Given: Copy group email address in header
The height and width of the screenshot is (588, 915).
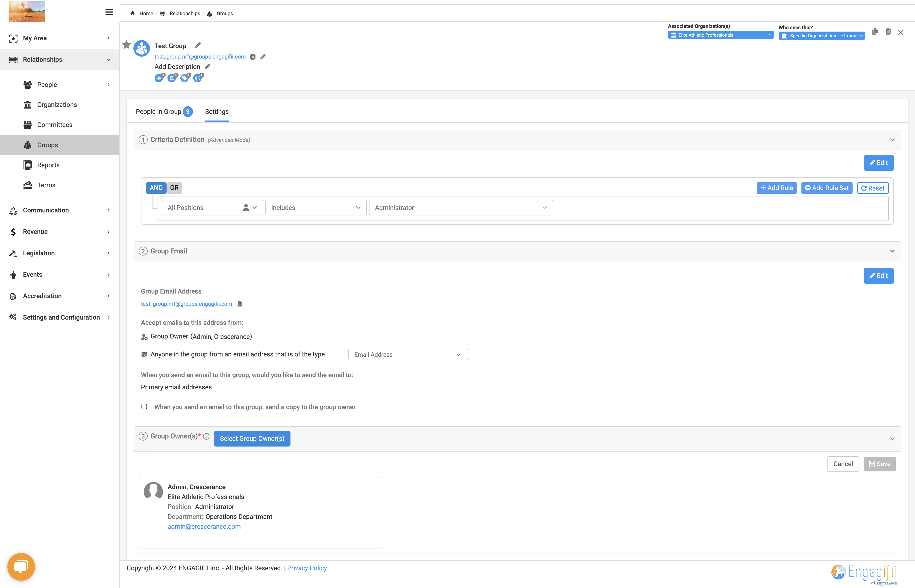Looking at the screenshot, I should (253, 57).
